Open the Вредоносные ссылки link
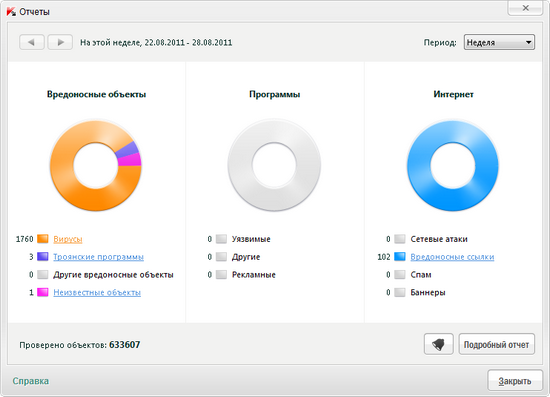550x397 pixels. [x=452, y=257]
